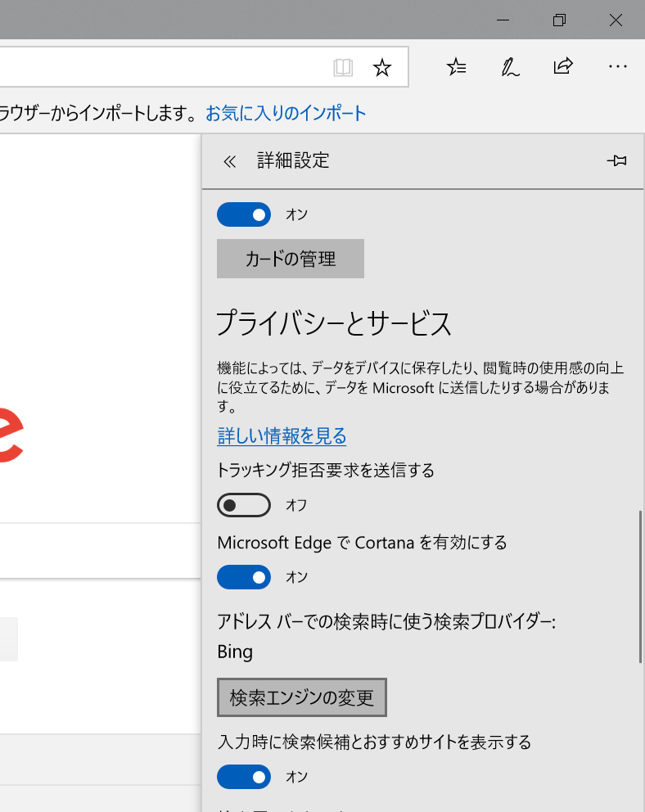Restore down the browser window

[x=559, y=20]
